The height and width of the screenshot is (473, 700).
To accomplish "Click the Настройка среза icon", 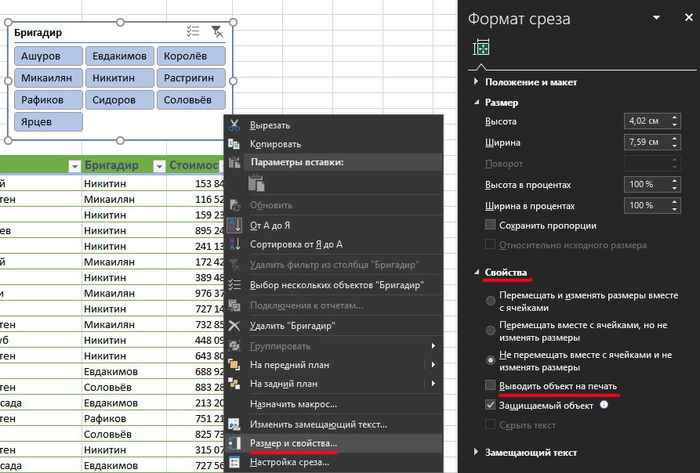I will point(234,462).
